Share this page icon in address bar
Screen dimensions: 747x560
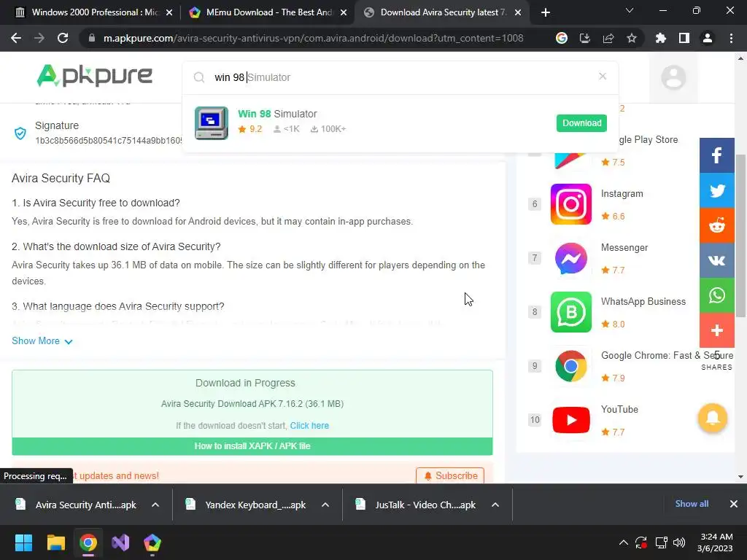coord(608,38)
